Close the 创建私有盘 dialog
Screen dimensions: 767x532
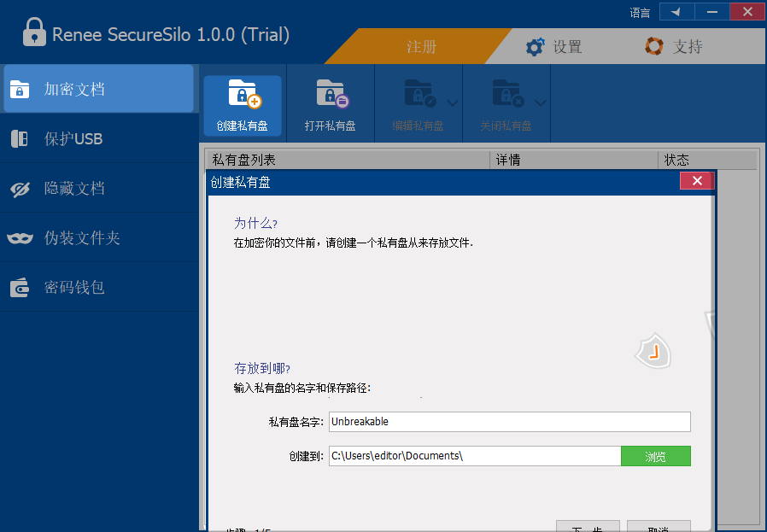tap(697, 181)
